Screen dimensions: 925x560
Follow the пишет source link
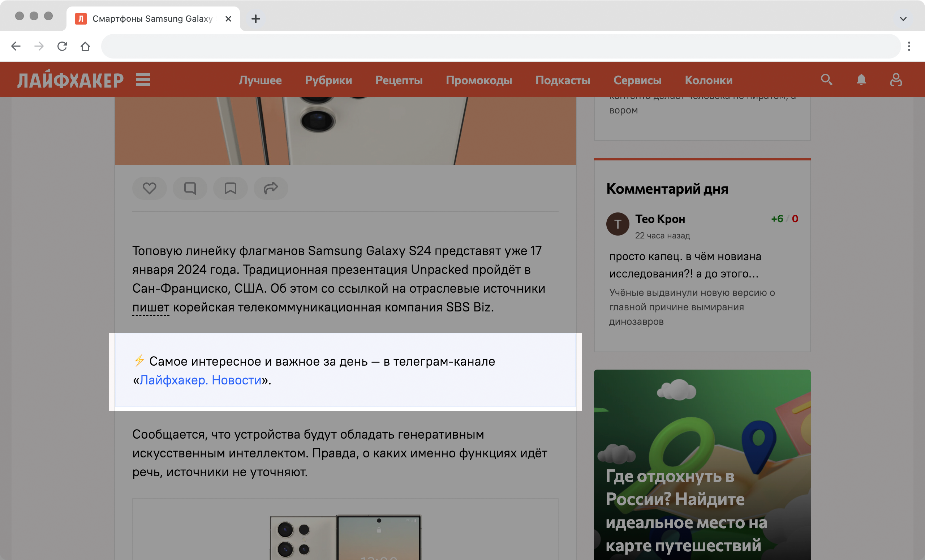click(x=151, y=307)
